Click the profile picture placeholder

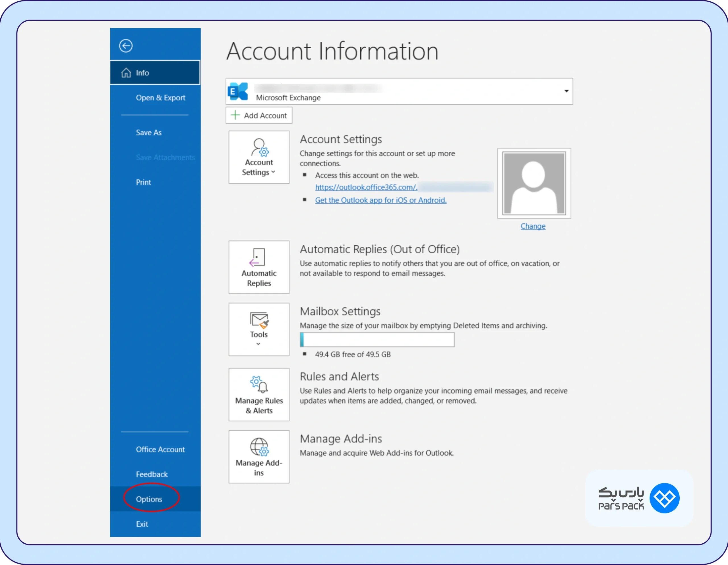pos(534,183)
